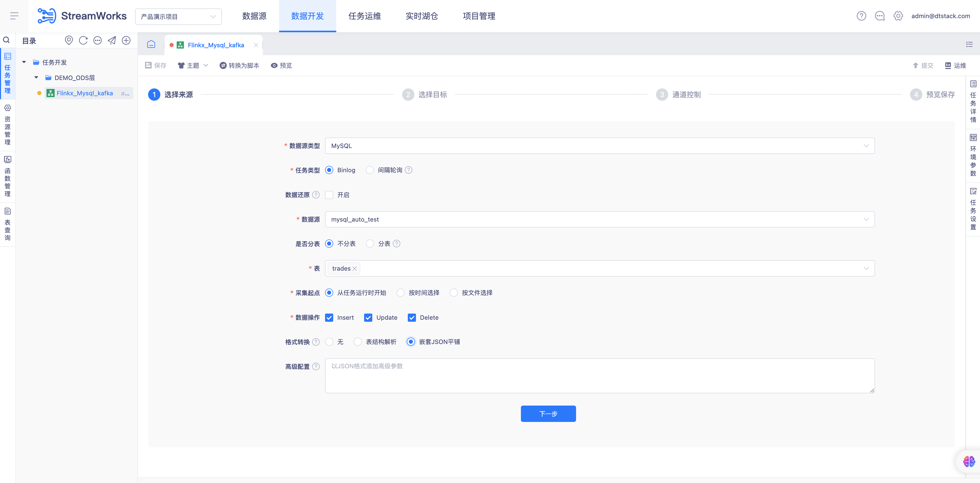
Task: Close the Flinkx_Mysql_kafka tab
Action: 256,45
